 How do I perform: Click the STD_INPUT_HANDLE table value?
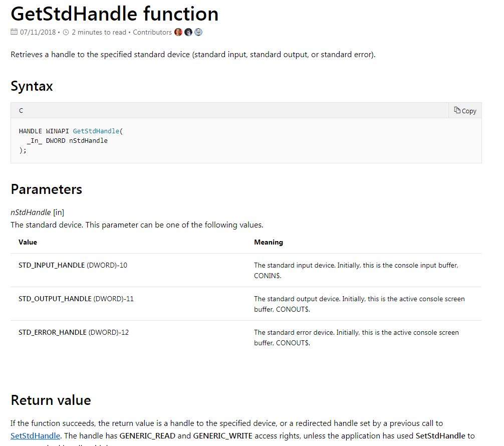point(52,265)
